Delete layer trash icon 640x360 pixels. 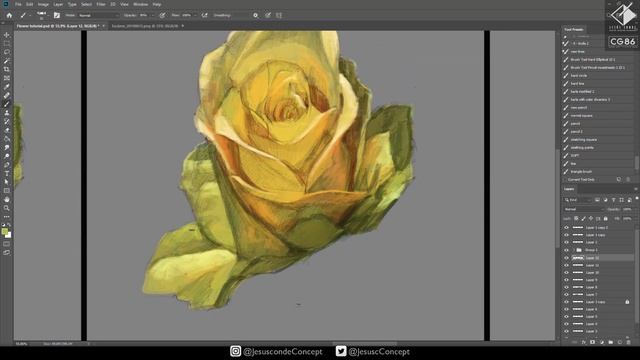(x=629, y=342)
